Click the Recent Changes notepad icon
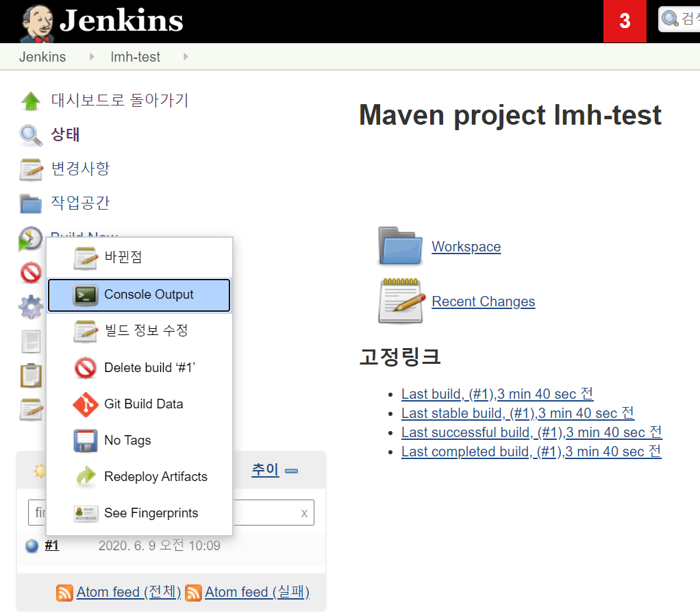The image size is (700, 616). coord(401,301)
